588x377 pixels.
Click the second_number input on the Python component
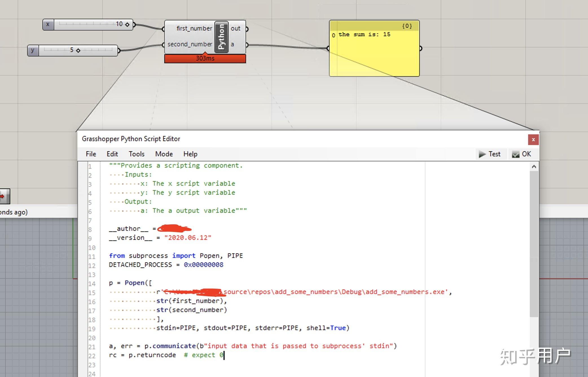pyautogui.click(x=190, y=44)
